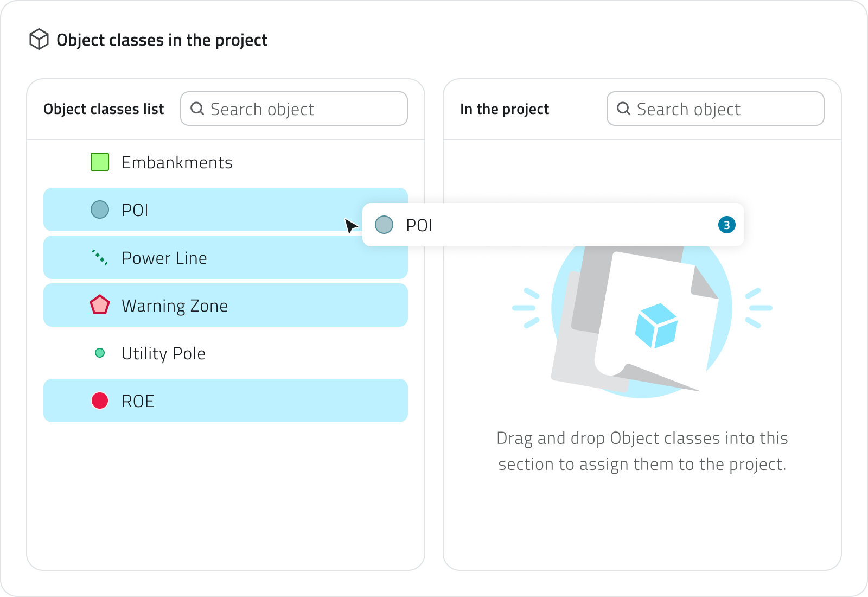
Task: Pick the Utility Pole list item
Action: (163, 353)
